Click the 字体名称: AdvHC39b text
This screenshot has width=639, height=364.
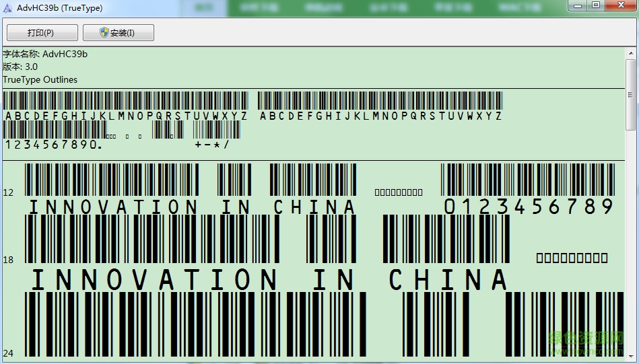pos(45,54)
